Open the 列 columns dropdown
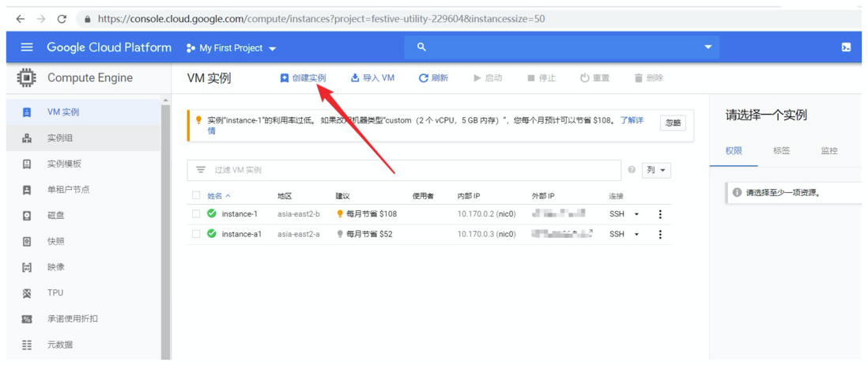 point(656,170)
